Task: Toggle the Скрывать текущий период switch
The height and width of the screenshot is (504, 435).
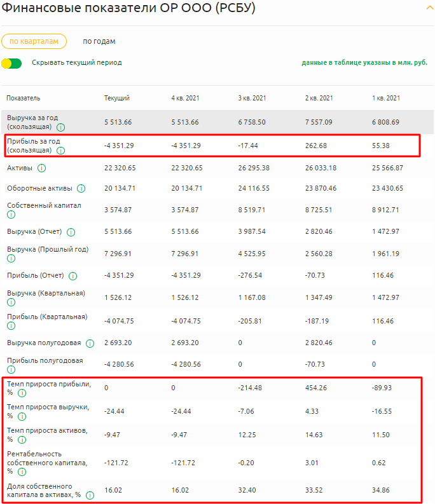Action: [x=11, y=63]
